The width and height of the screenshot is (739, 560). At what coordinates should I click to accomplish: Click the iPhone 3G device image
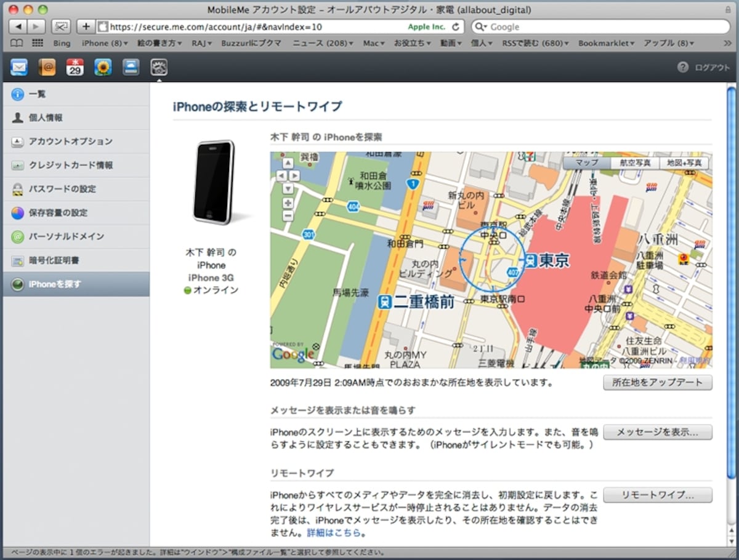tap(214, 183)
